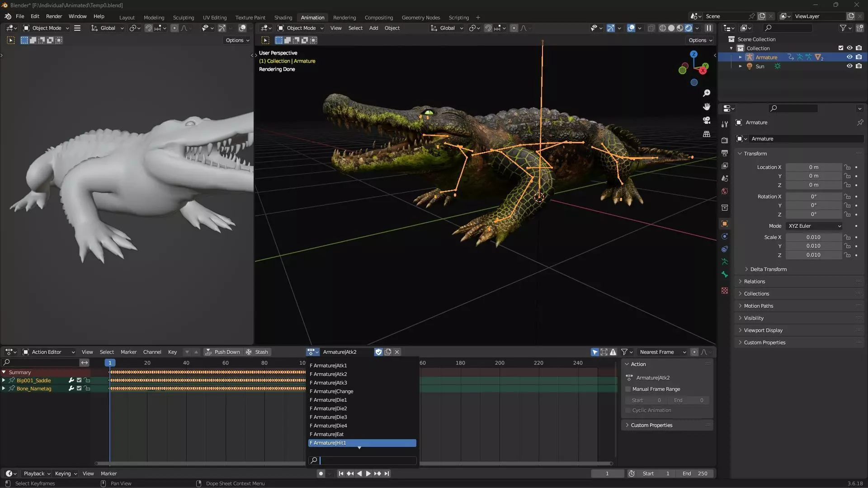Lock the Bone_Nametag channel
Screen dimensions: 868x488
click(x=87, y=389)
